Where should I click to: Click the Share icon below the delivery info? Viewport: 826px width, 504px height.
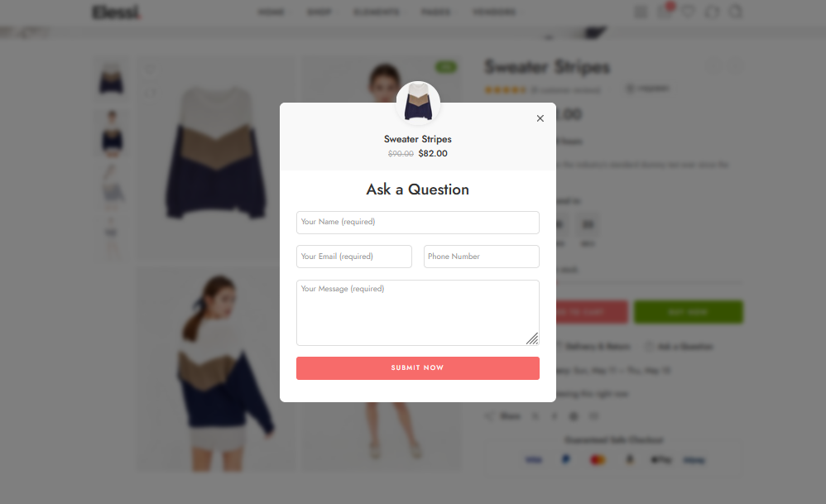pyautogui.click(x=489, y=416)
